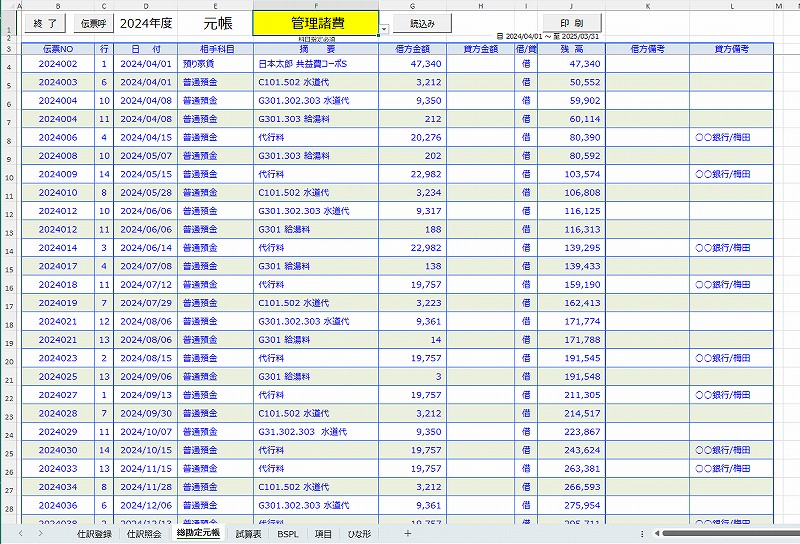Open the 仕訳照会 sheet tab
This screenshot has height=544, width=800.
tap(144, 534)
